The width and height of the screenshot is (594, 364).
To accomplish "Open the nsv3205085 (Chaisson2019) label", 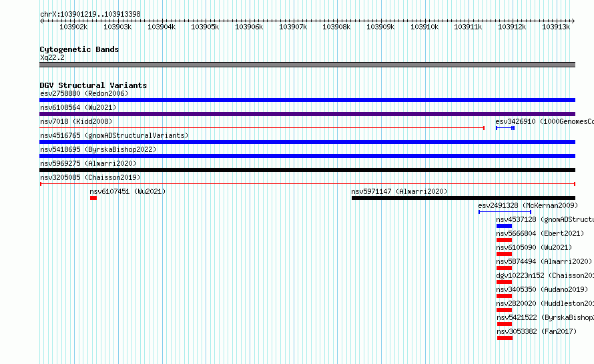I will [90, 177].
